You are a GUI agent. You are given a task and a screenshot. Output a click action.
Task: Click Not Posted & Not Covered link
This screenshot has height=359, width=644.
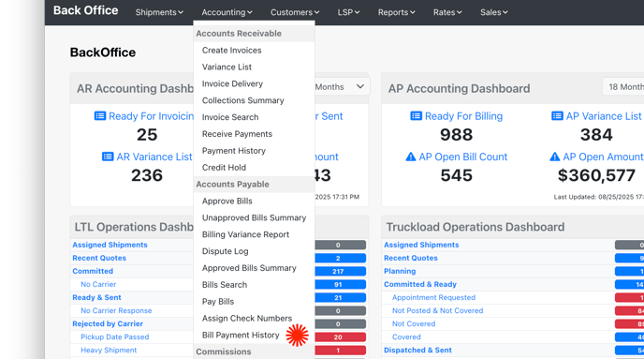pos(437,310)
